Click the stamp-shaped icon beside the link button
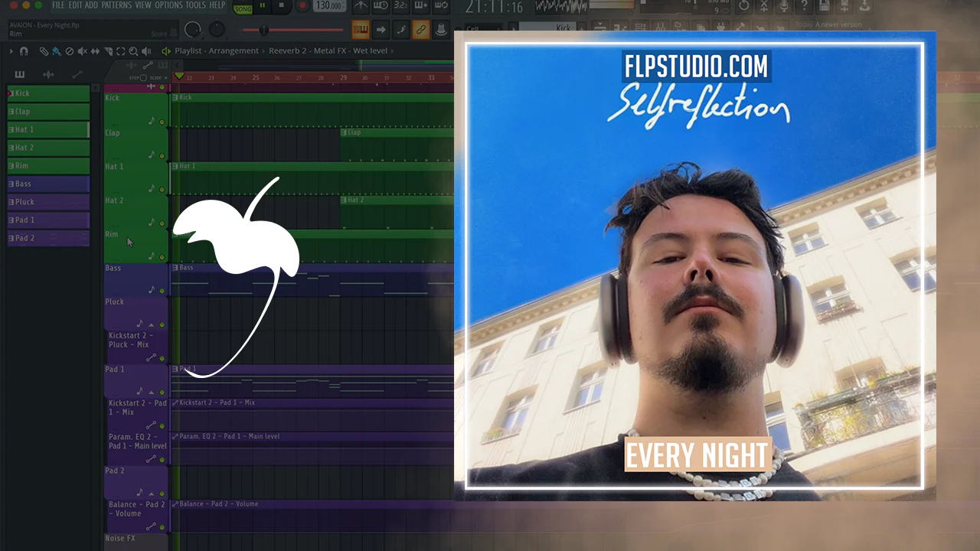The width and height of the screenshot is (980, 551). (441, 30)
